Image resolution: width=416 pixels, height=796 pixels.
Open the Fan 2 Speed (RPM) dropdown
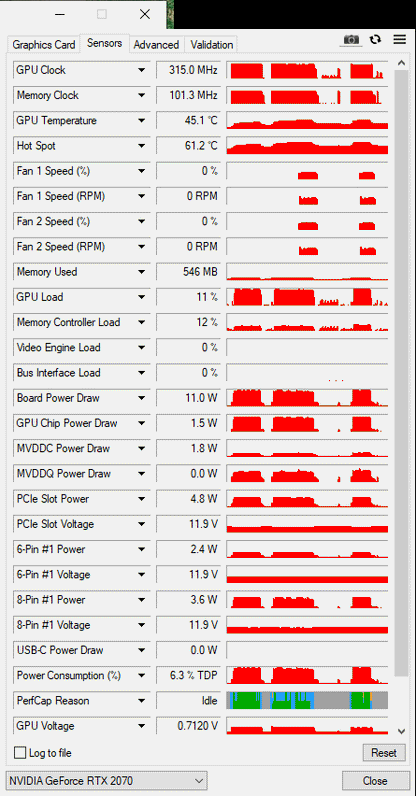tap(141, 247)
